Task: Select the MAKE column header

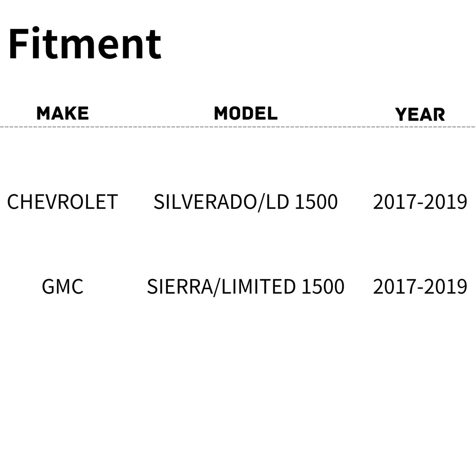Action: [63, 114]
